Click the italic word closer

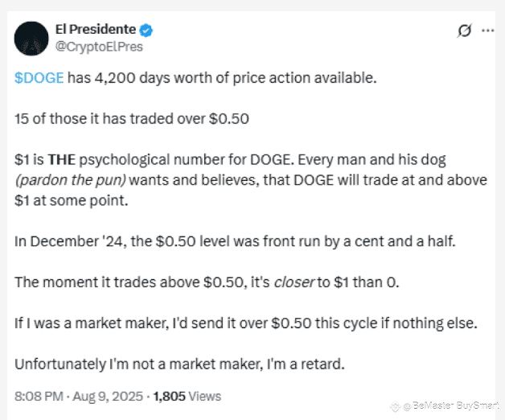pyautogui.click(x=294, y=282)
